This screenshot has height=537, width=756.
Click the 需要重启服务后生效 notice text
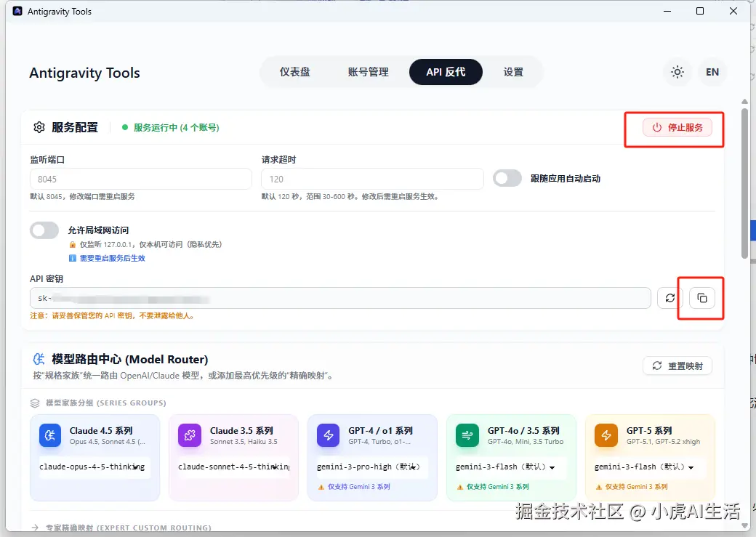113,259
